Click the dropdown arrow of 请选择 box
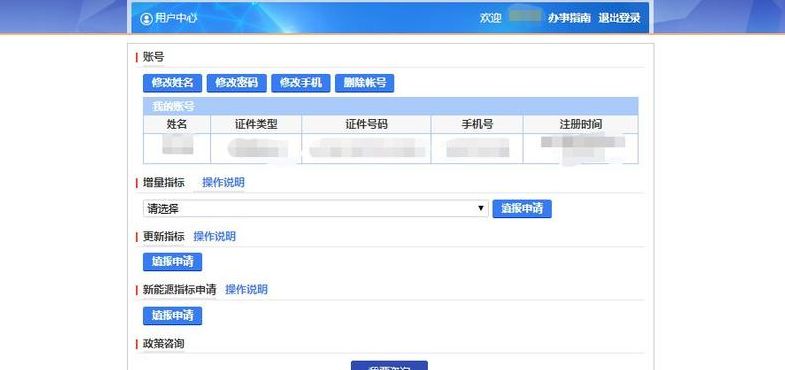 [481, 208]
